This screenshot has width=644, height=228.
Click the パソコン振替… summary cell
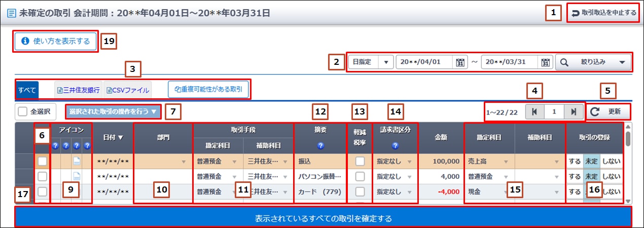click(x=321, y=176)
